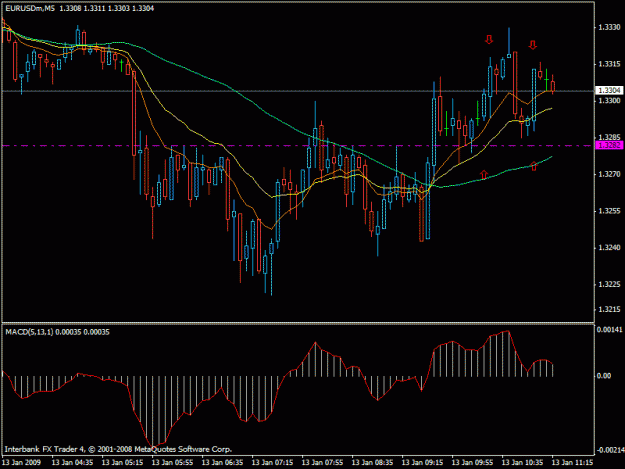Select the white 1.3304 current price tag
The image size is (625, 469).
pyautogui.click(x=609, y=90)
